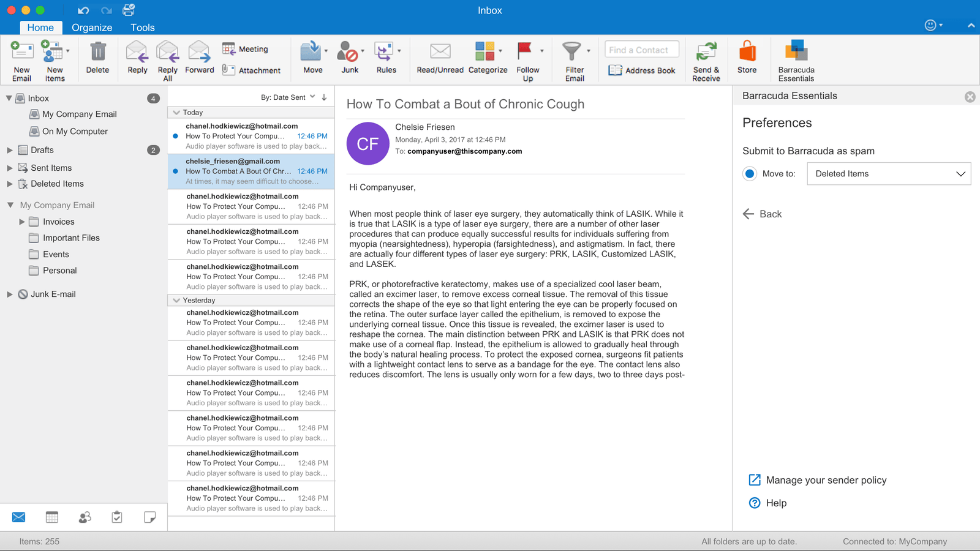980x551 pixels.
Task: Click the Find a Contact field
Action: point(641,50)
